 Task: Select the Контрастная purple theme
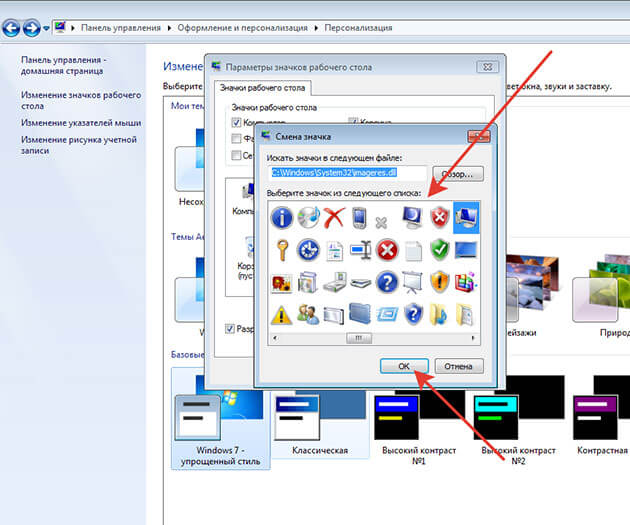click(x=602, y=416)
